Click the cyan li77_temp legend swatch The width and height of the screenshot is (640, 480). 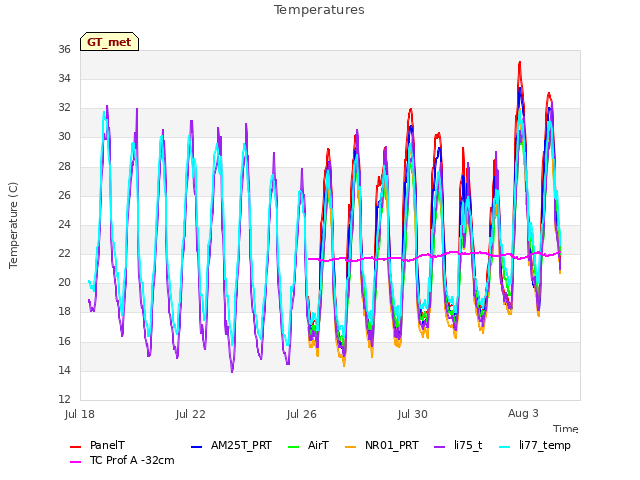(504, 447)
